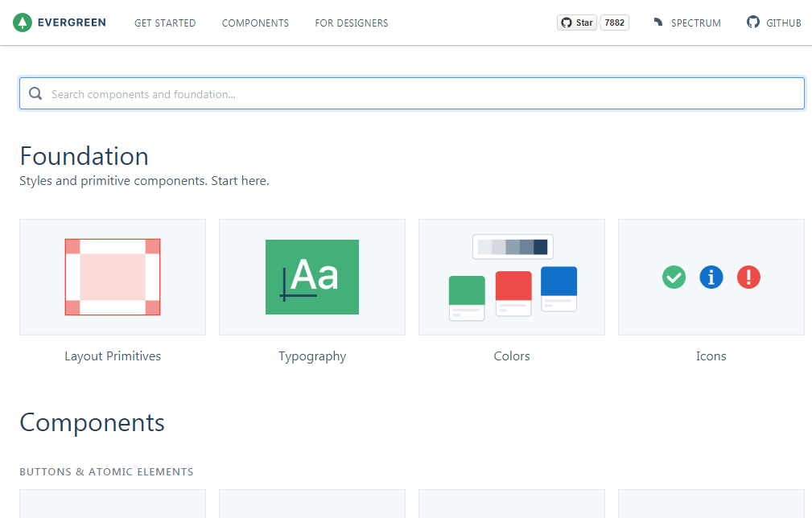This screenshot has height=518, width=812.
Task: Open the SPECTRUM link
Action: point(695,23)
